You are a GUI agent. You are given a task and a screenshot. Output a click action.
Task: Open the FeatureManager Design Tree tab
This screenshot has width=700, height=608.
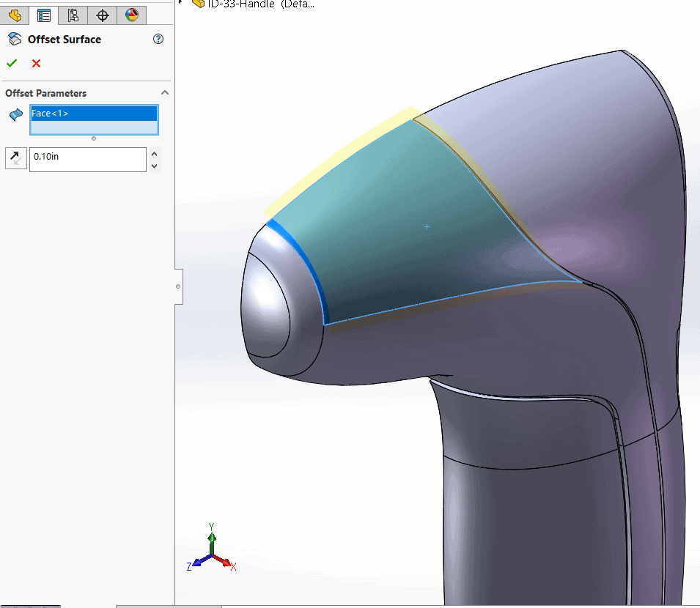(15, 15)
